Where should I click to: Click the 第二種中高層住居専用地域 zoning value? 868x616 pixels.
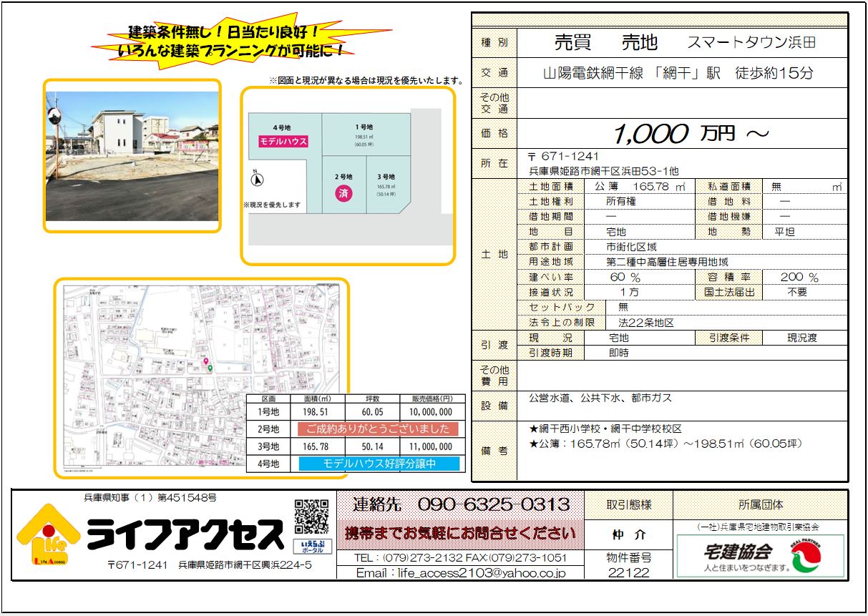[667, 262]
